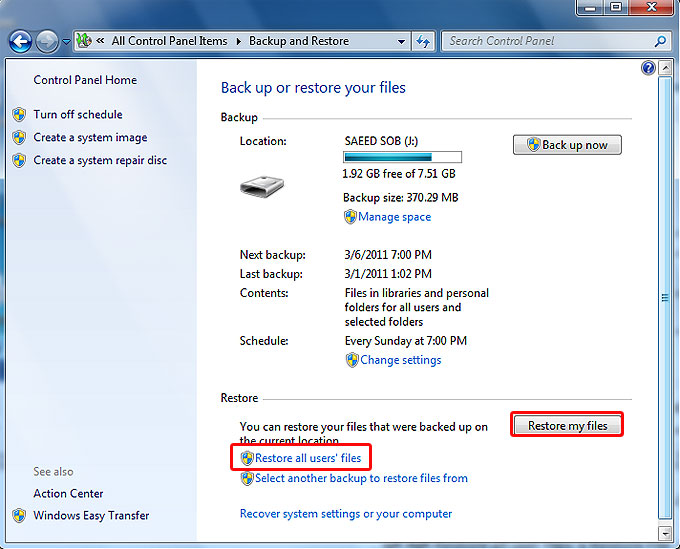Image resolution: width=680 pixels, height=549 pixels.
Task: Select All Control Panel Items breadcrumb
Action: click(x=169, y=41)
